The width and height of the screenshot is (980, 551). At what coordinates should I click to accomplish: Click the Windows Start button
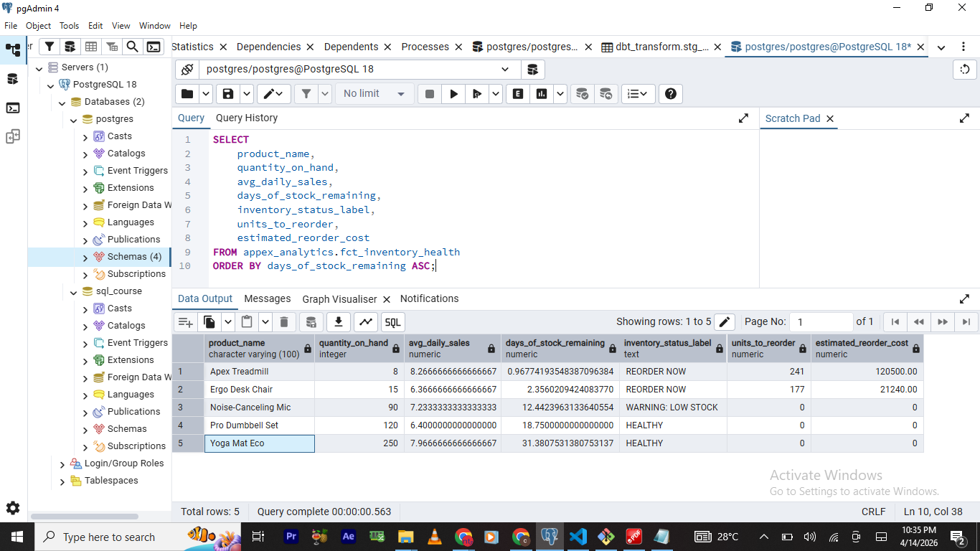(x=17, y=537)
